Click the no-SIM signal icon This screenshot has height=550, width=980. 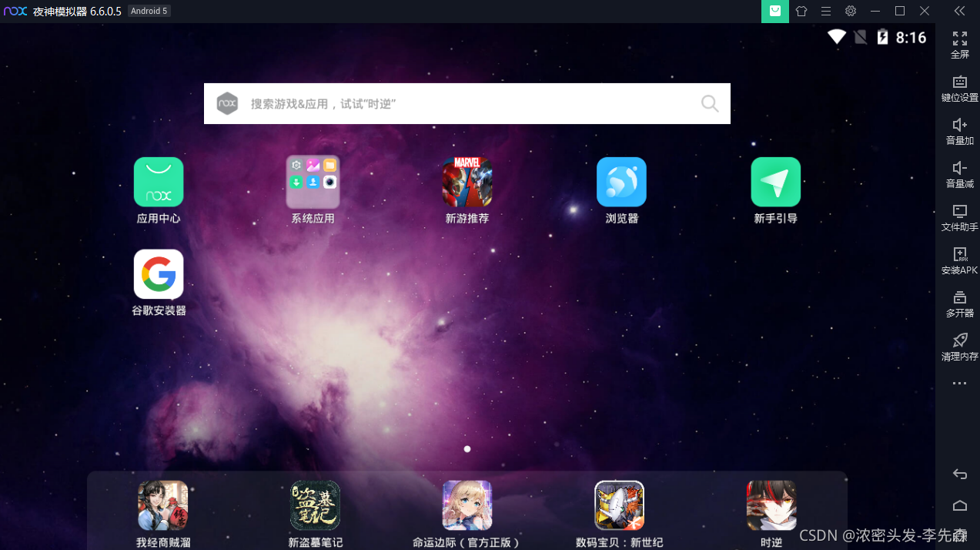click(x=861, y=36)
